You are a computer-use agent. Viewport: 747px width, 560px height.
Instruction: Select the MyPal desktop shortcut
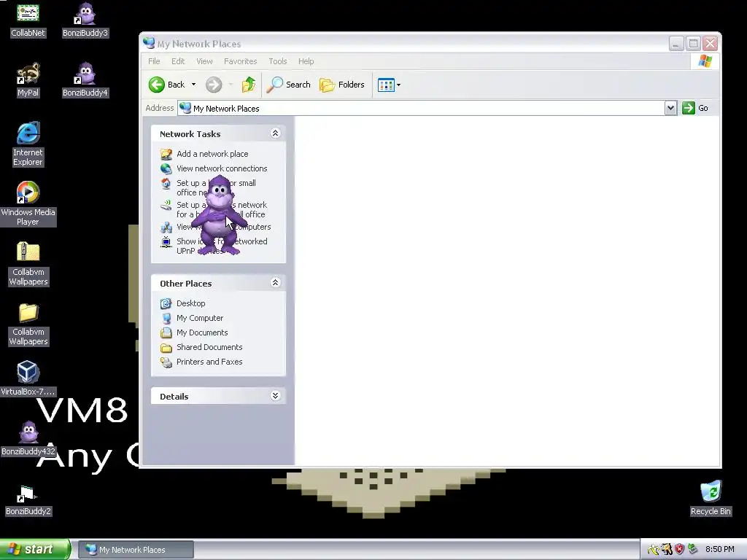tap(28, 80)
